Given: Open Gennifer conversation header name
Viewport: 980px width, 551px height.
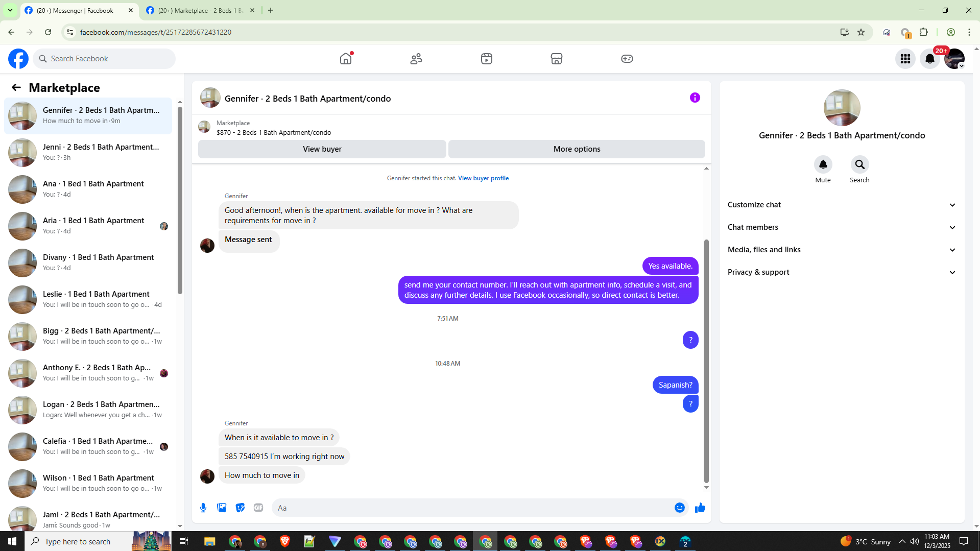Looking at the screenshot, I should [307, 99].
